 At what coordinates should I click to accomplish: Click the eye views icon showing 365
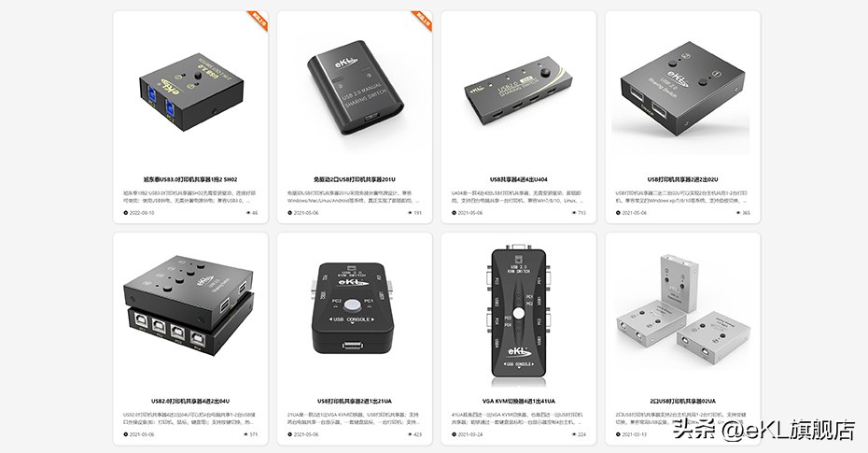[x=738, y=213]
